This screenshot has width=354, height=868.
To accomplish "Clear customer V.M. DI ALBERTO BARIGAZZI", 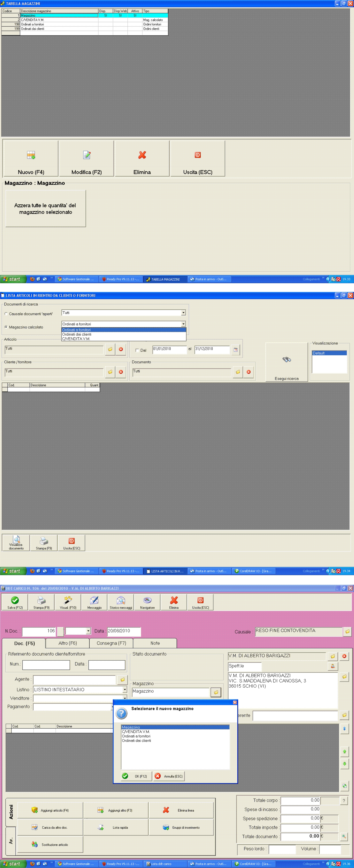I will click(344, 656).
